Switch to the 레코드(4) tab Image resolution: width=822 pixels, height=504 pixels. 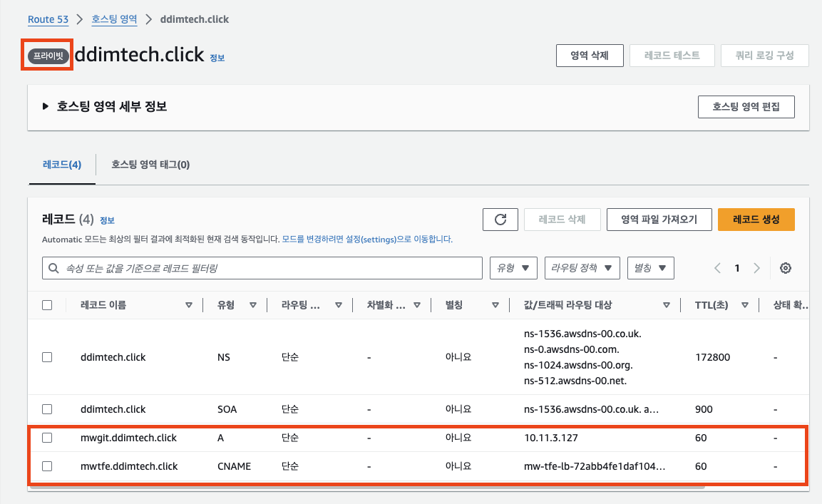pos(62,165)
